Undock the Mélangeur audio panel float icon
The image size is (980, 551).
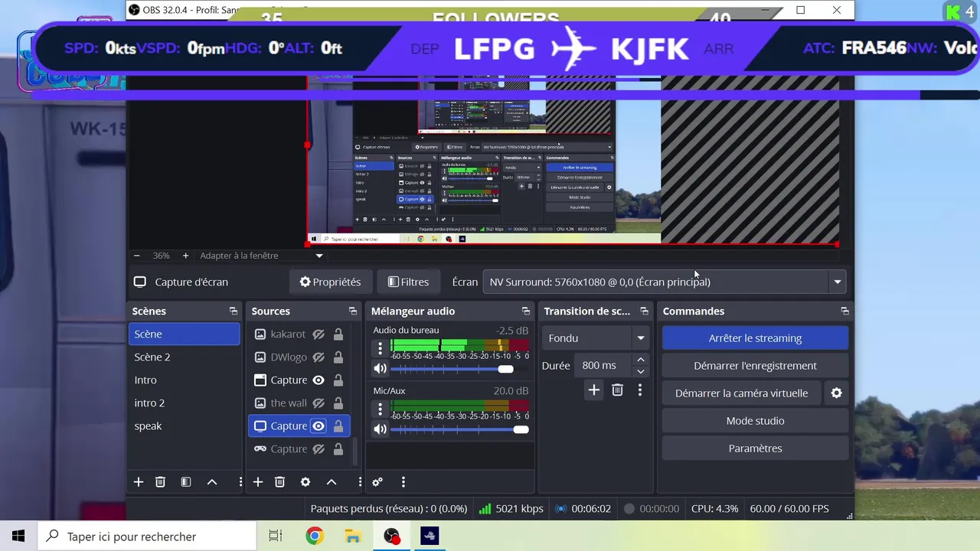(x=526, y=311)
